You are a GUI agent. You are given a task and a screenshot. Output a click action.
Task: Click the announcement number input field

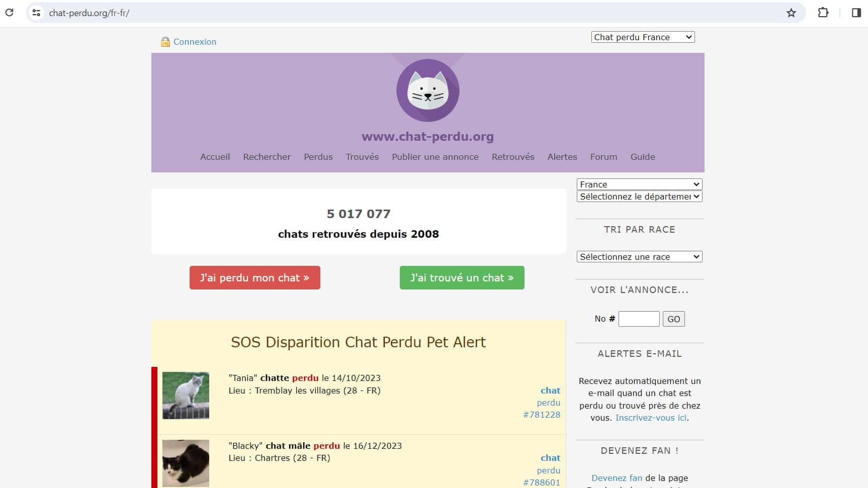(x=639, y=319)
